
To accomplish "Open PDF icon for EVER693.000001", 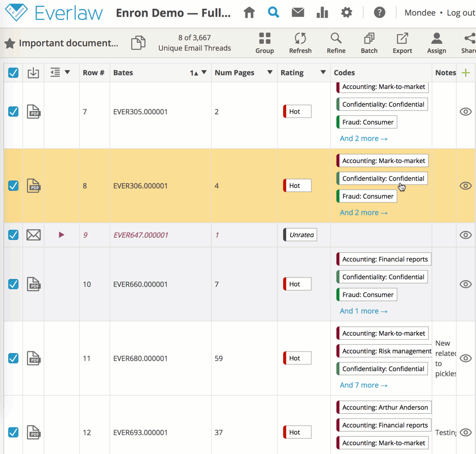I will click(x=33, y=432).
